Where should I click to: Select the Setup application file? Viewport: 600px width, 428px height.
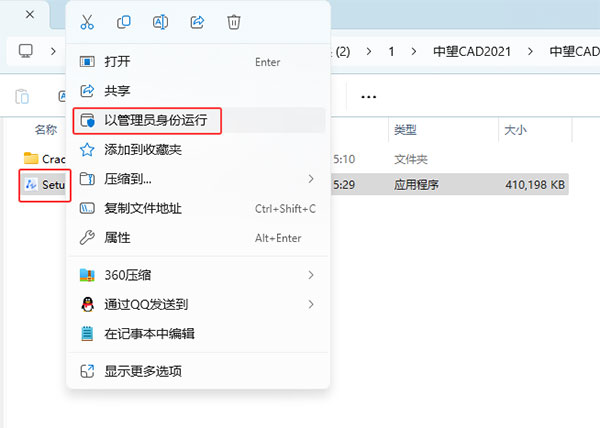pos(45,185)
